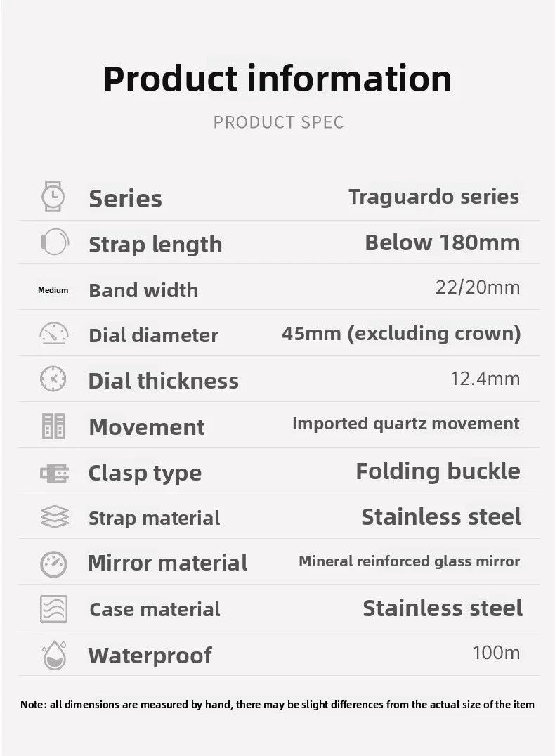This screenshot has width=555, height=756.
Task: Select the Below 180mm strap length value
Action: [x=443, y=242]
